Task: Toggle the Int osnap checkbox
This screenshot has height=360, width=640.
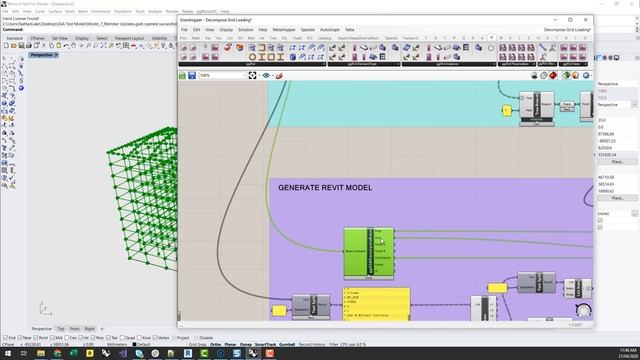Action: pos(81,338)
